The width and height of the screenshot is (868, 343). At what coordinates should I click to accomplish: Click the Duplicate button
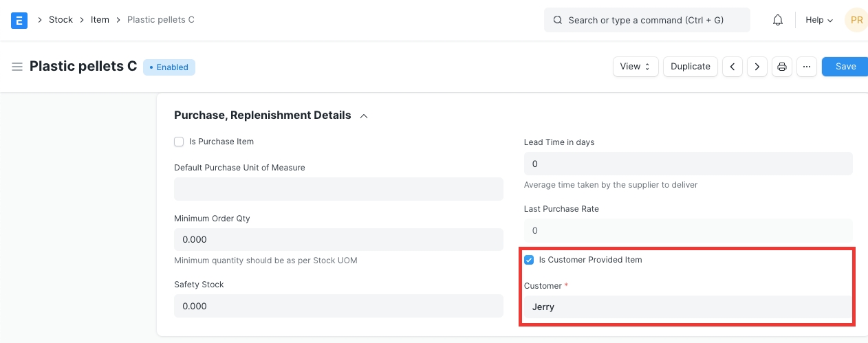pyautogui.click(x=690, y=67)
